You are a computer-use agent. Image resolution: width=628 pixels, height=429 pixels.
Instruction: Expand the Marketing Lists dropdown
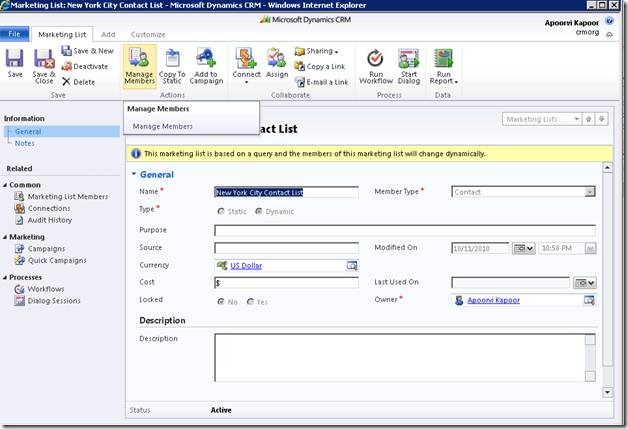pos(576,119)
